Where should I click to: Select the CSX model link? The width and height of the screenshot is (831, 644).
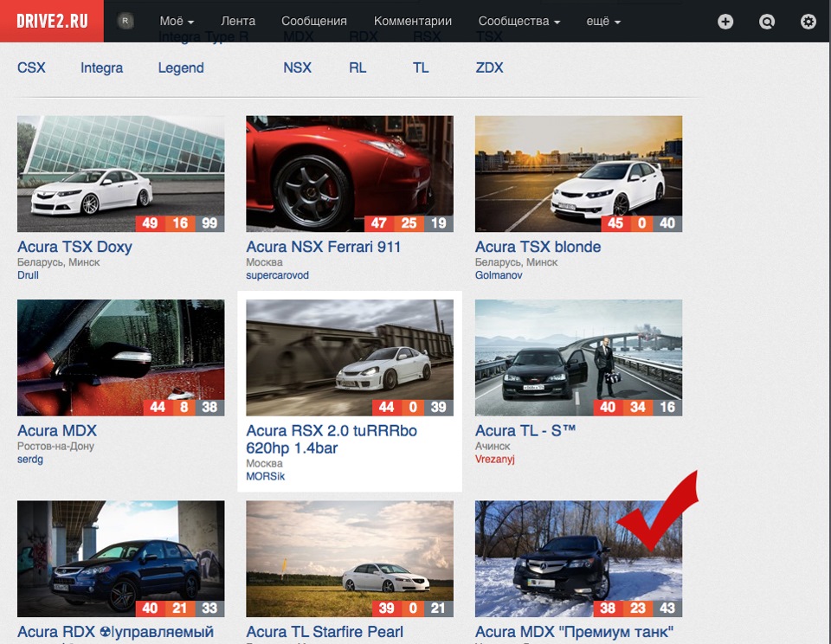(31, 68)
